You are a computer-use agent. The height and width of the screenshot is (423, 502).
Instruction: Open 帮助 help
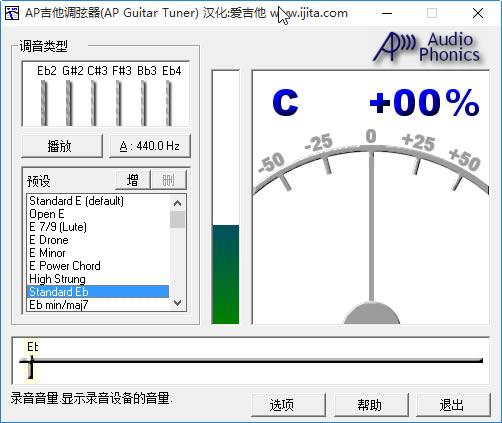(371, 405)
